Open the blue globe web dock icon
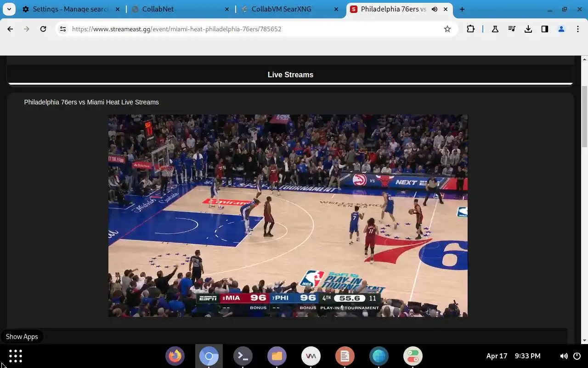588x368 pixels. click(379, 356)
